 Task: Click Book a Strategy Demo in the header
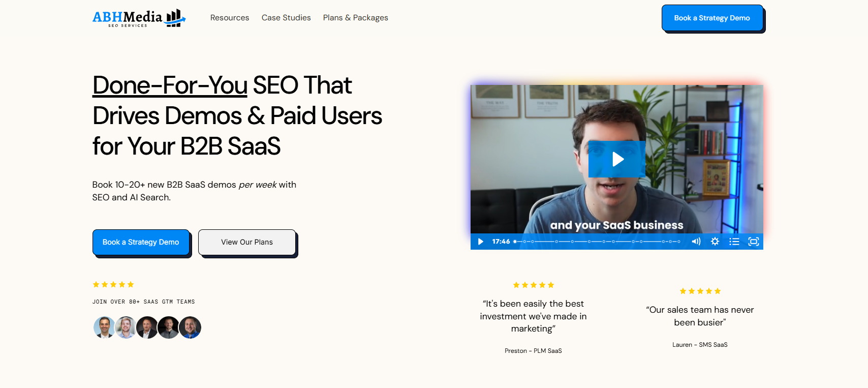(712, 17)
